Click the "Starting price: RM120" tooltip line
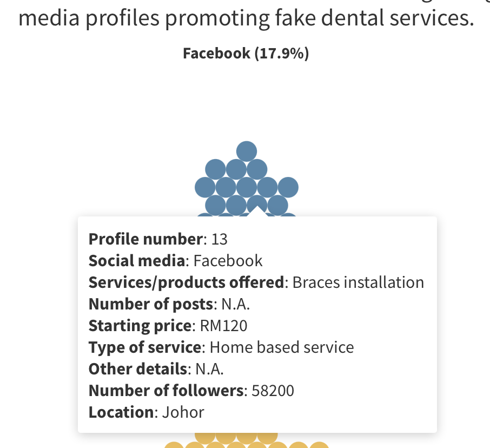The image size is (490, 448). (x=168, y=326)
